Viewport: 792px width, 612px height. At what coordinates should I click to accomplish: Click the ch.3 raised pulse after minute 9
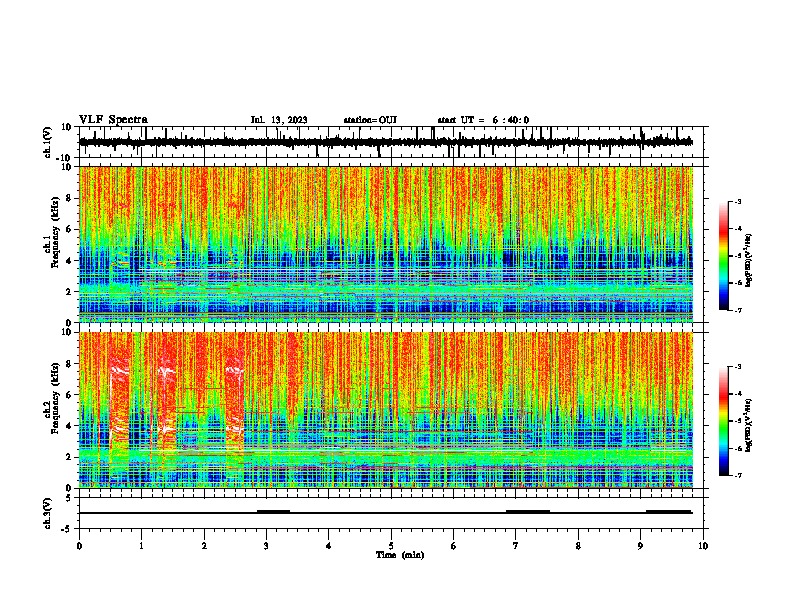(669, 511)
